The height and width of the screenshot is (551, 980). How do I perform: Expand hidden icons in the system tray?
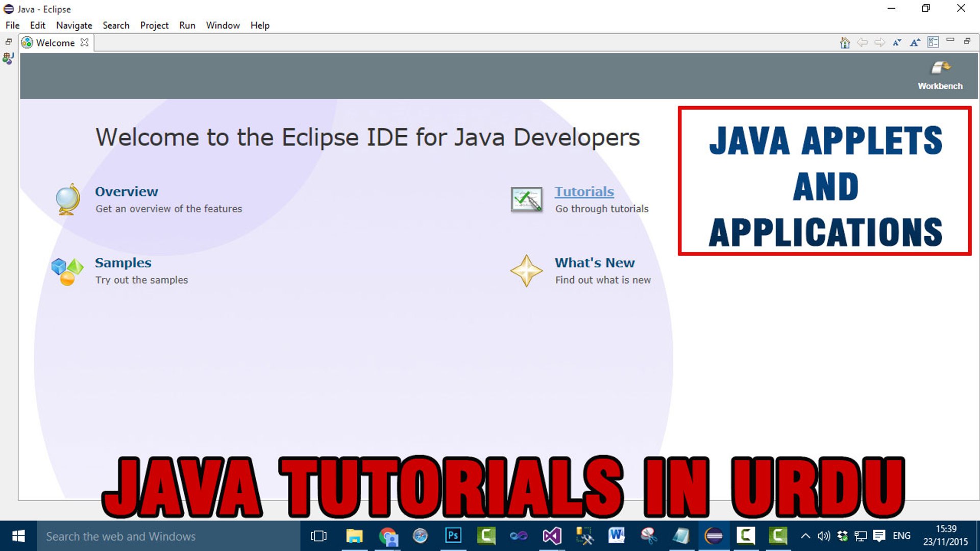click(805, 536)
